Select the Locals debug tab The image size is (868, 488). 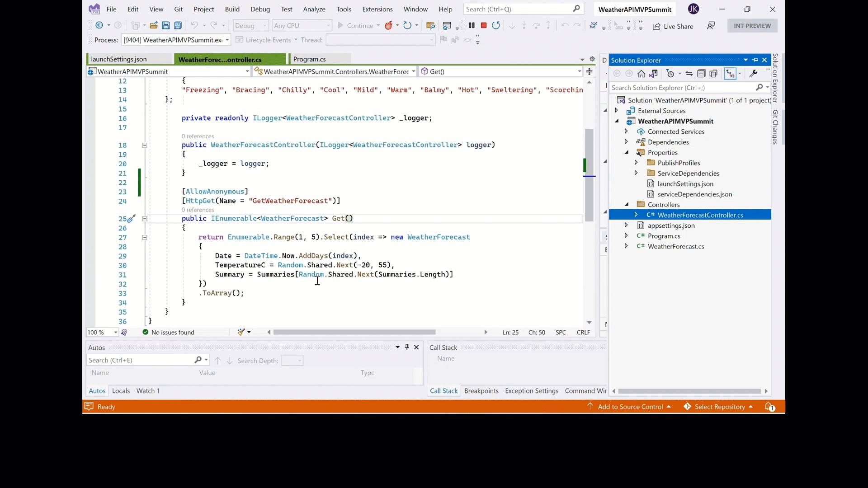point(120,390)
